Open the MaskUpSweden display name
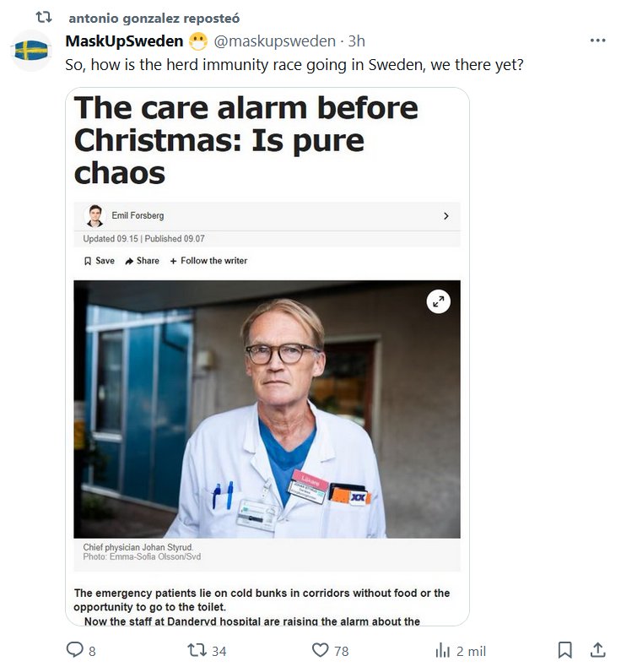 124,41
